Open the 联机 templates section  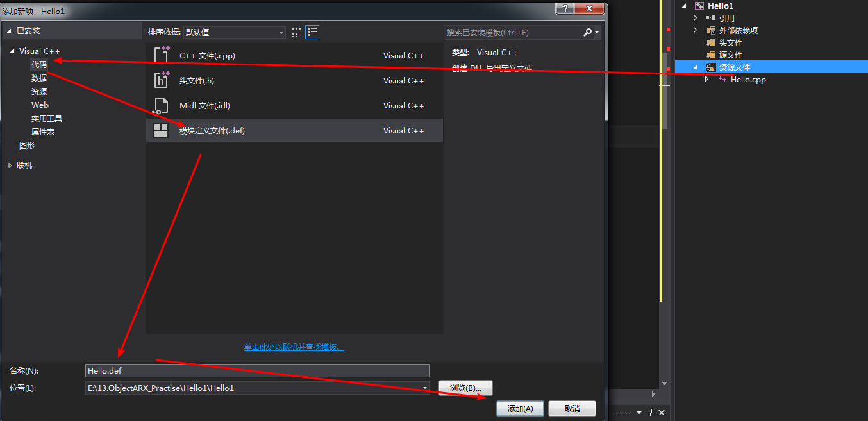[24, 165]
